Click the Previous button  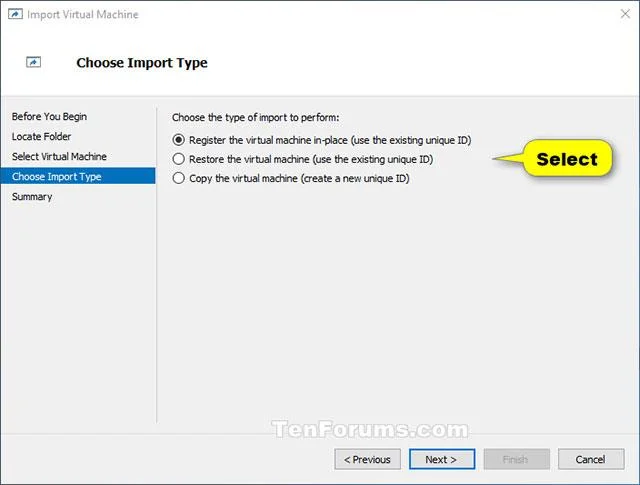367,459
